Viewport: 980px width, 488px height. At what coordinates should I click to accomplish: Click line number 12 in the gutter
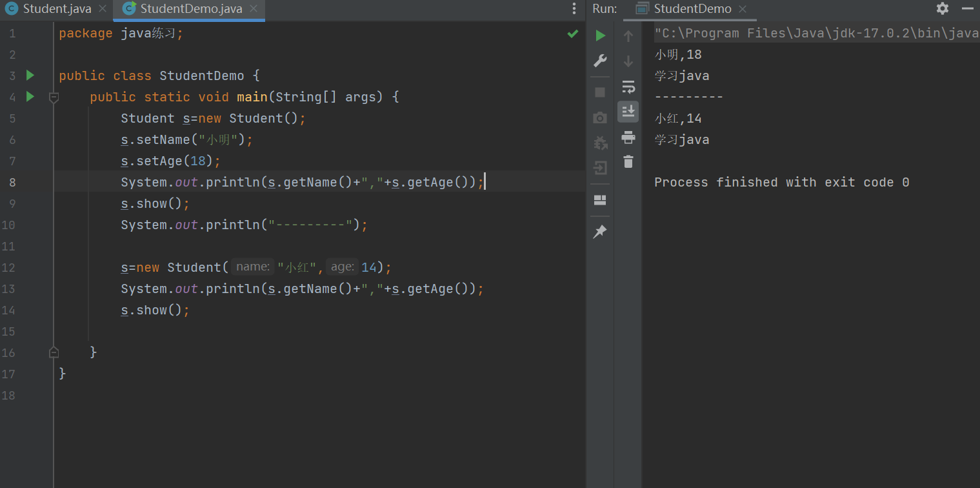8,267
